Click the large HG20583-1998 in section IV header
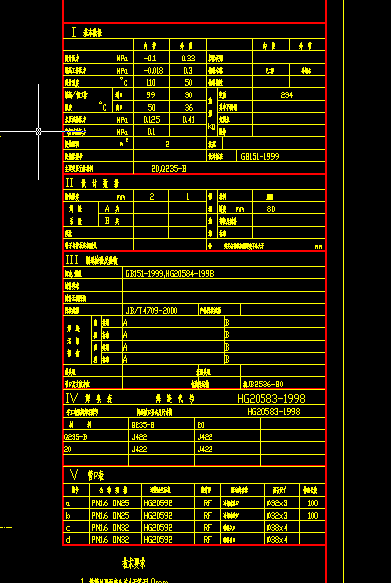The width and height of the screenshot is (391, 583). pyautogui.click(x=271, y=399)
